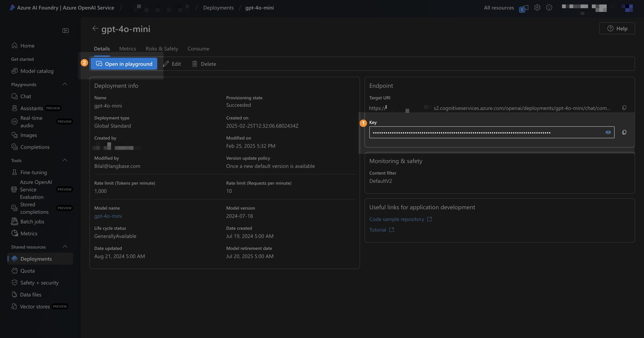Switch to the Consume tab
644x338 pixels.
coord(198,49)
